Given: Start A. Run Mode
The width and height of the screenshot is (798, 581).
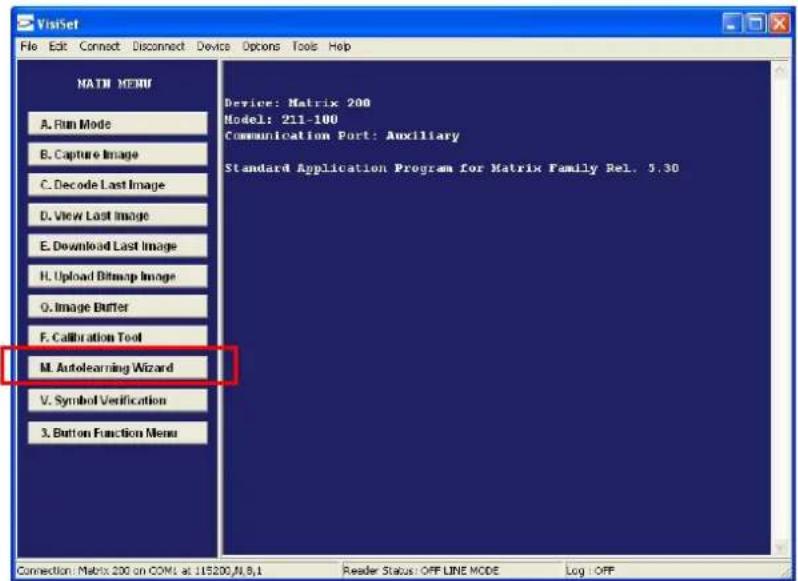Looking at the screenshot, I should pos(118,124).
